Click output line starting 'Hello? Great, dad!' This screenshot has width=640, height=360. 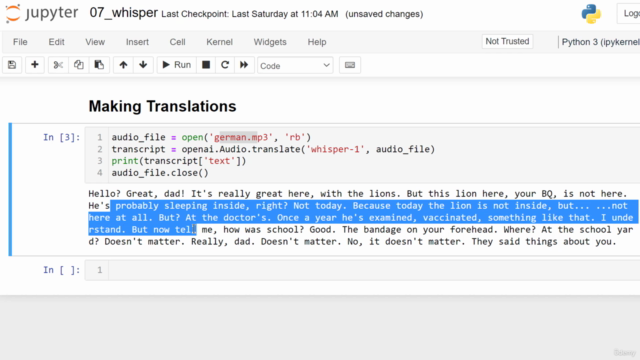pyautogui.click(x=358, y=193)
